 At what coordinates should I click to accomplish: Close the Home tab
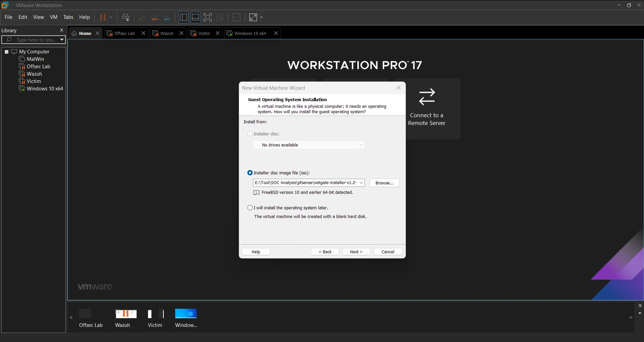point(97,33)
